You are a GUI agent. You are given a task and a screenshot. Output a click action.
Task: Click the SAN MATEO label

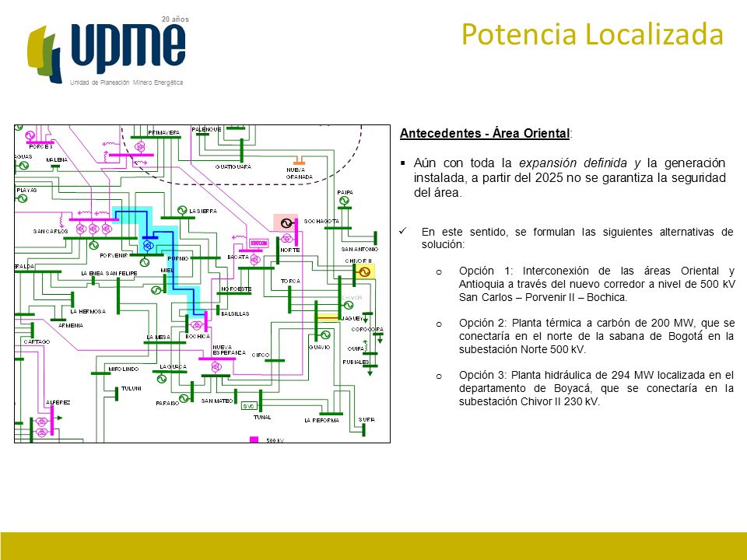[x=217, y=401]
